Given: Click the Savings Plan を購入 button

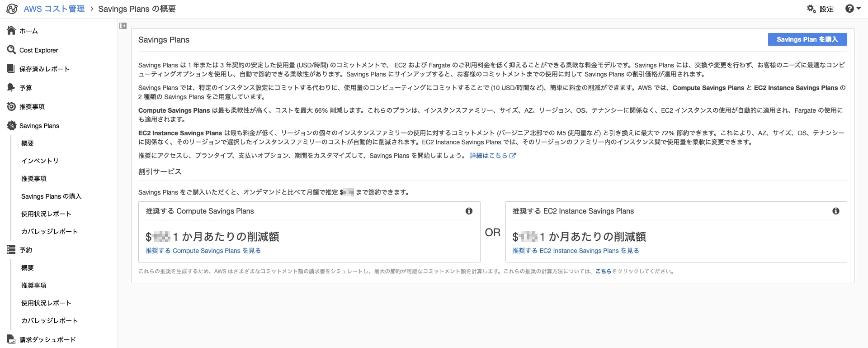Looking at the screenshot, I should click(807, 39).
